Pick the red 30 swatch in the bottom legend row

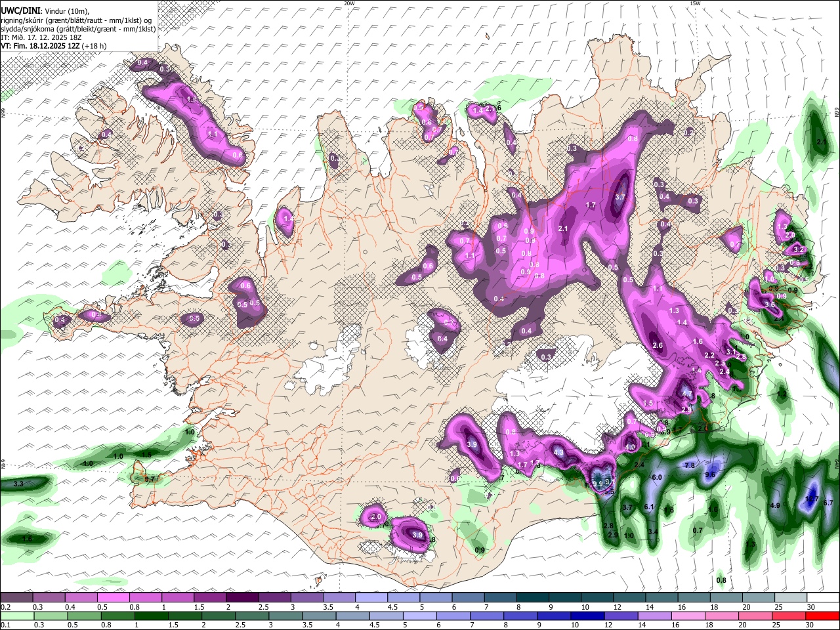point(822,616)
